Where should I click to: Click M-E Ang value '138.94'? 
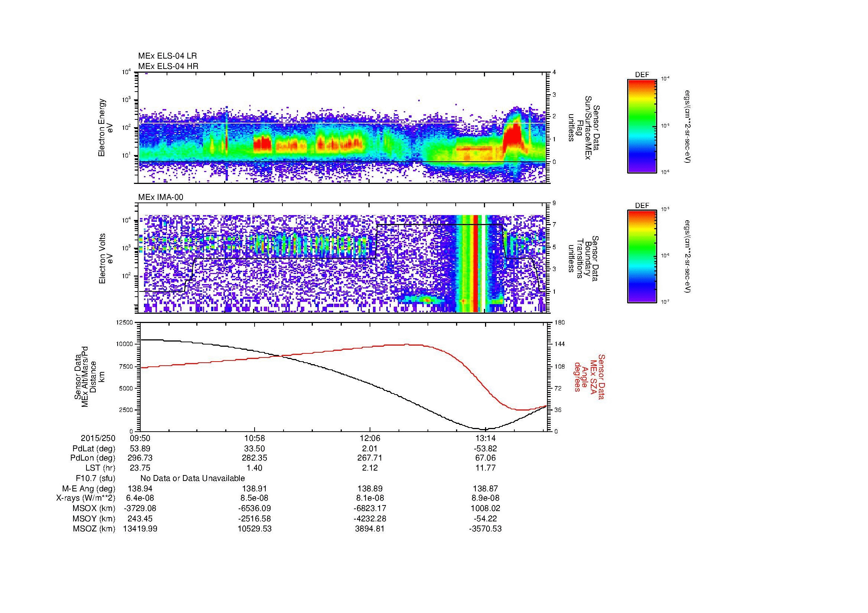(140, 488)
